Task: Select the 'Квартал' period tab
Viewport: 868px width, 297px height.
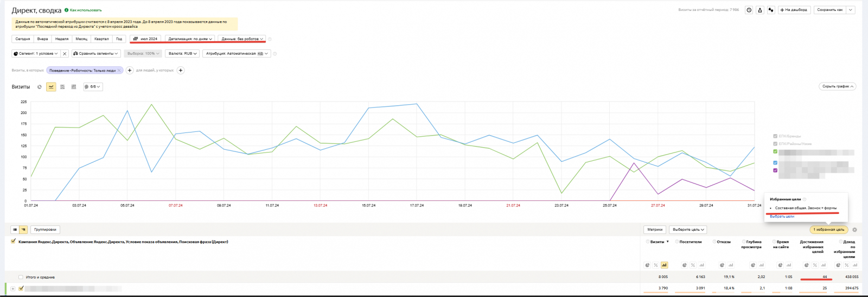Action: [x=101, y=39]
